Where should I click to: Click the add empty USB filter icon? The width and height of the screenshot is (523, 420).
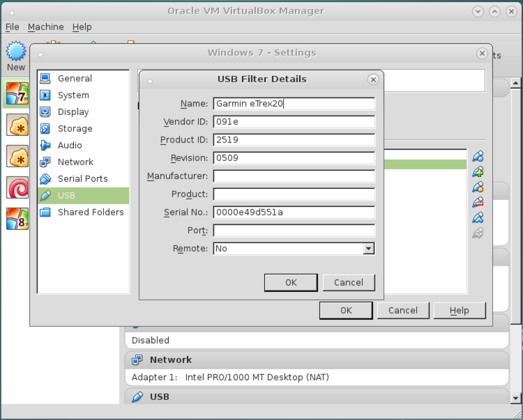coord(478,156)
